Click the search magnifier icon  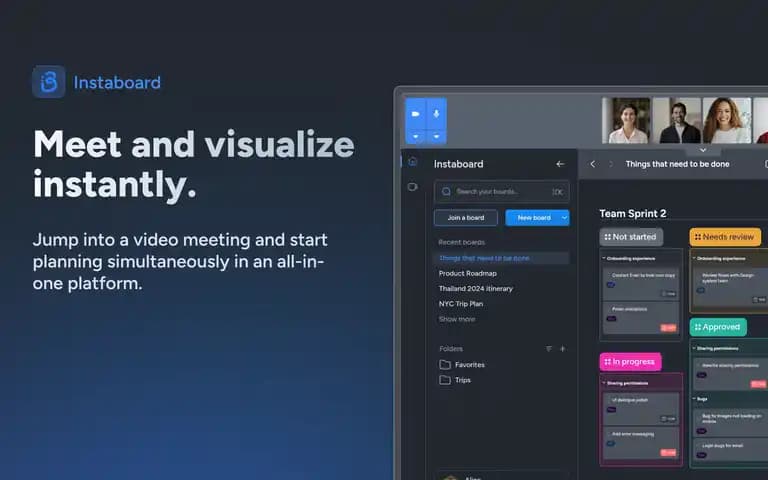[446, 192]
